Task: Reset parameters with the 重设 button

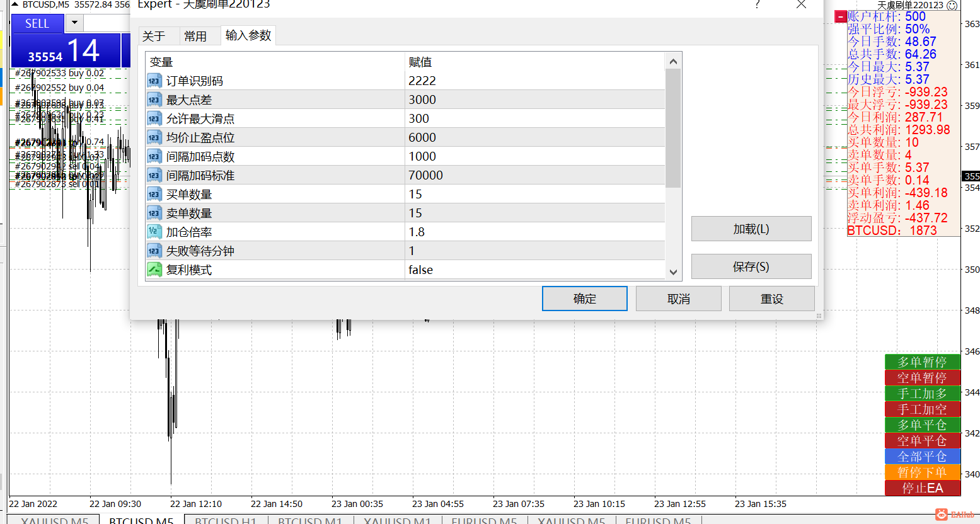Action: point(772,299)
